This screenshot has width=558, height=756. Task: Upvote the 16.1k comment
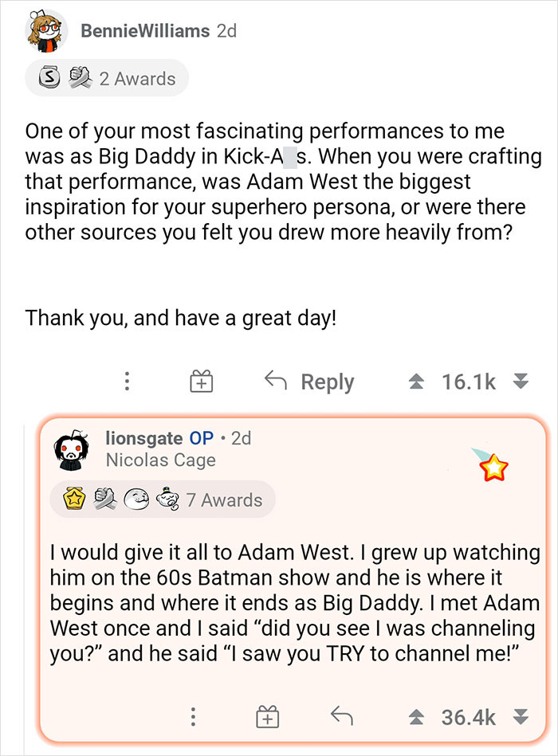click(417, 382)
